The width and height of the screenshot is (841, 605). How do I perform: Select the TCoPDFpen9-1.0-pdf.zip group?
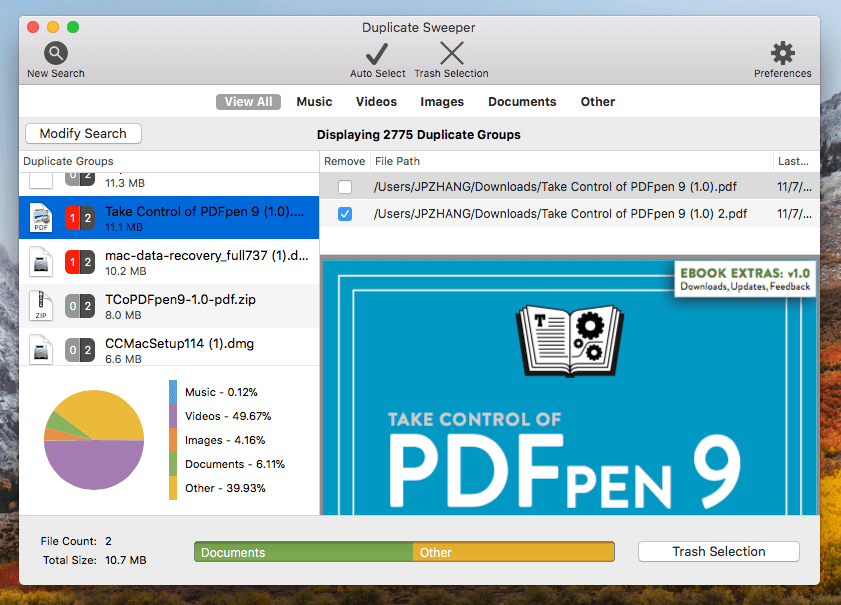coord(169,306)
